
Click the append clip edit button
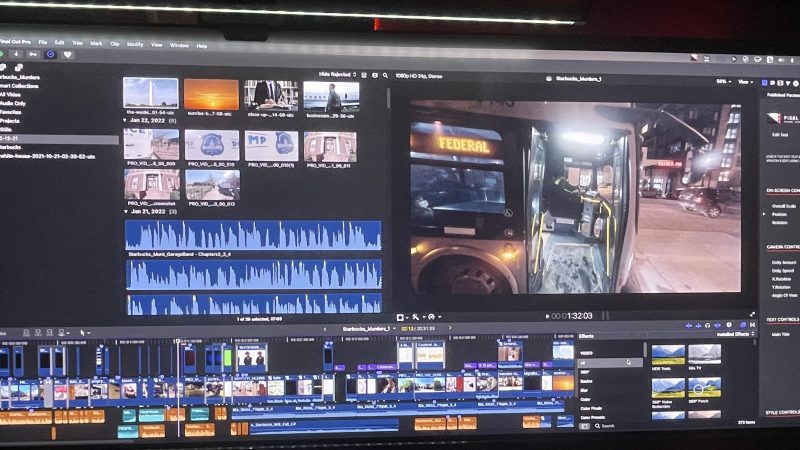(49, 333)
